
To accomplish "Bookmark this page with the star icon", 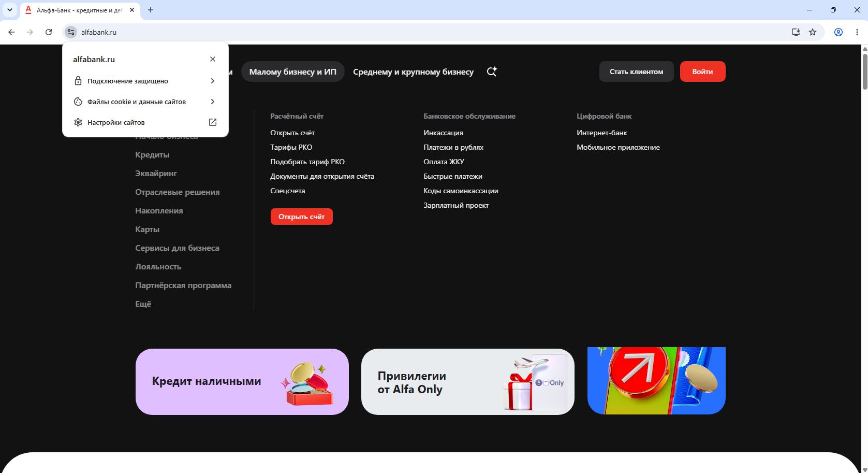I will point(813,32).
